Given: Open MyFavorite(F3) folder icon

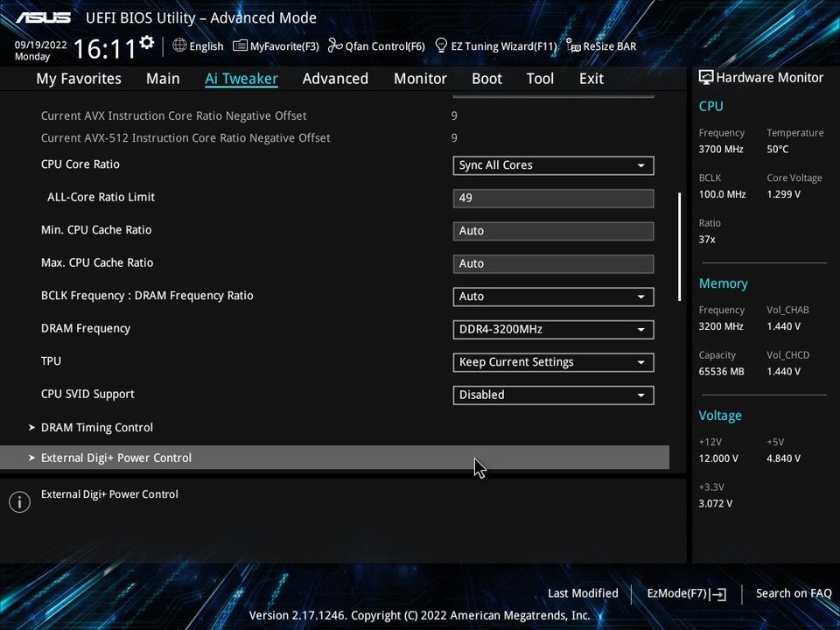Looking at the screenshot, I should point(240,45).
